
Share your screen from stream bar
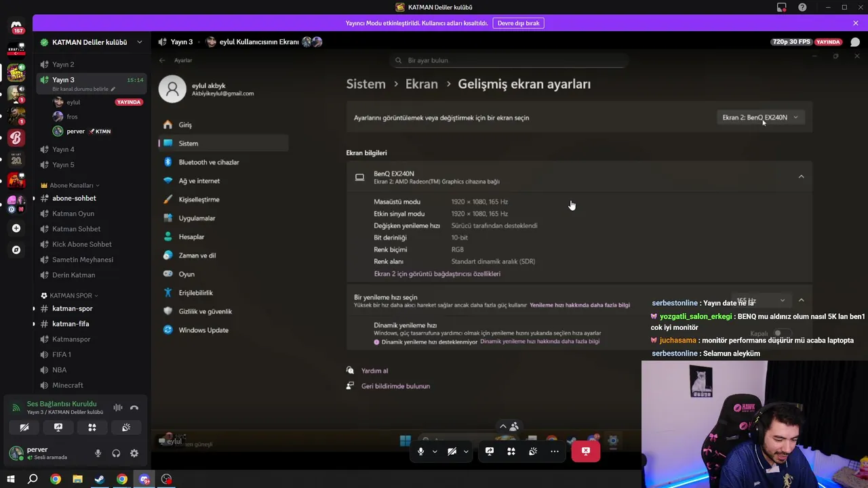[490, 451]
